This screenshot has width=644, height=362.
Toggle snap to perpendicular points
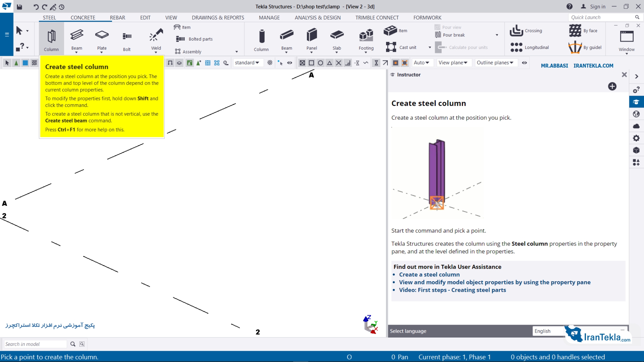pyautogui.click(x=347, y=63)
